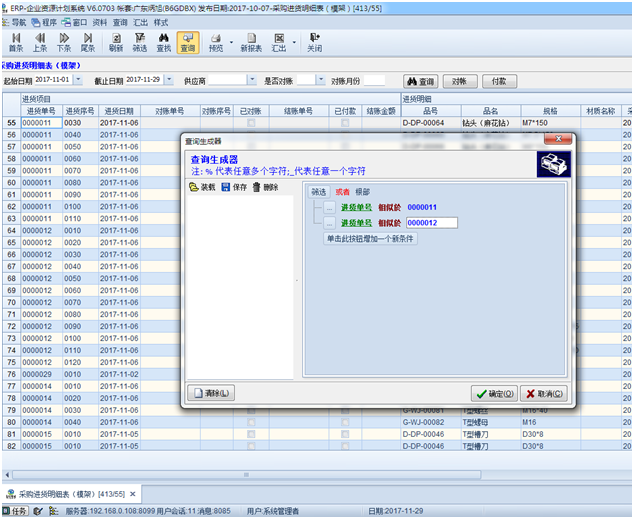Click 装载 load icon in query builder
This screenshot has width=634, height=519.
201,187
